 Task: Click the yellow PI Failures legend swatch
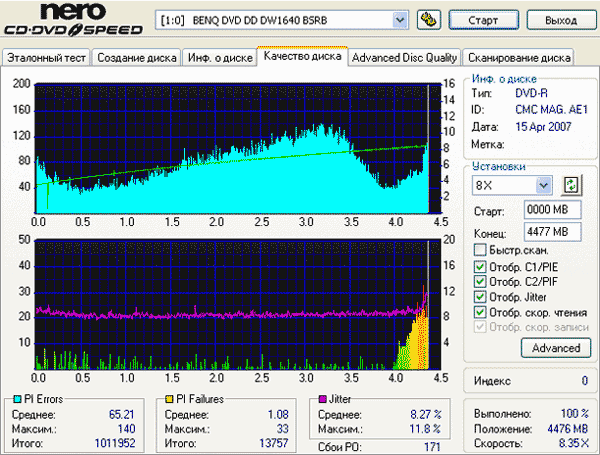coord(169,399)
